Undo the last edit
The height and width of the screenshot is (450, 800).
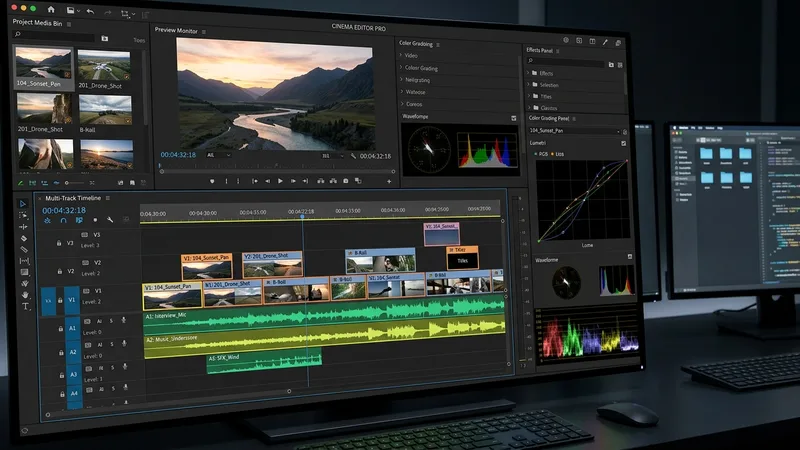(90, 11)
